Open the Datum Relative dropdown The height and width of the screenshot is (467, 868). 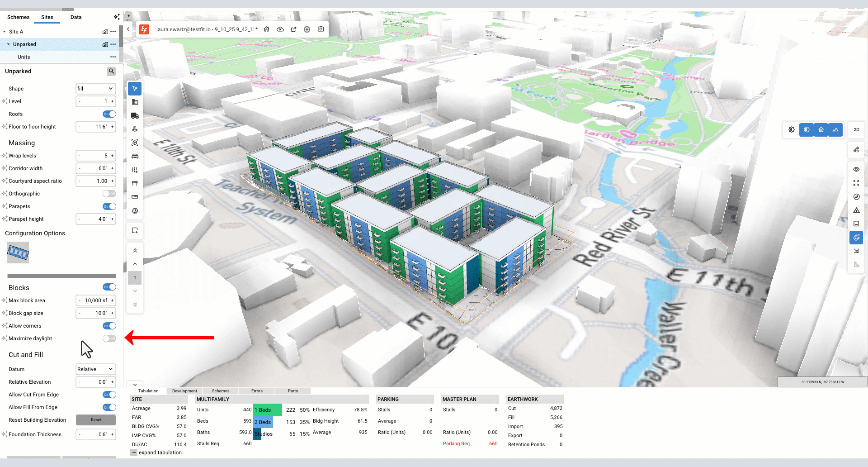(95, 369)
